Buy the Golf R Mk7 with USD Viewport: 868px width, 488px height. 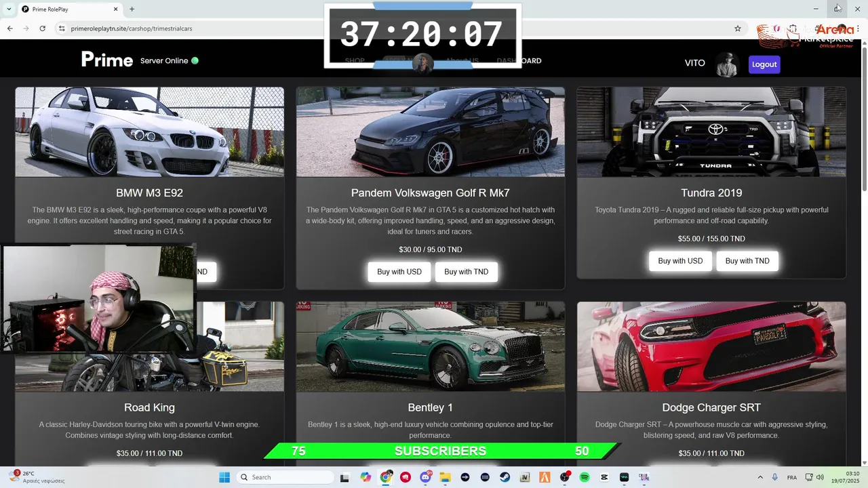tap(399, 272)
